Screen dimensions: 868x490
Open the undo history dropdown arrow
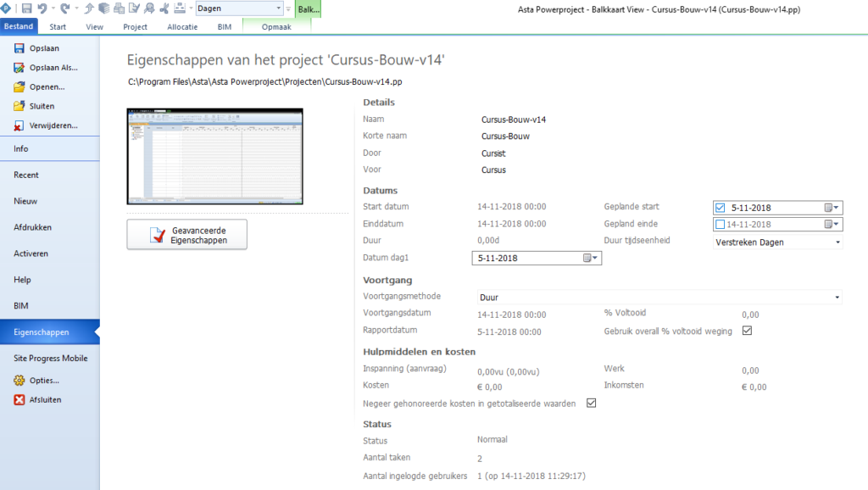click(x=53, y=8)
